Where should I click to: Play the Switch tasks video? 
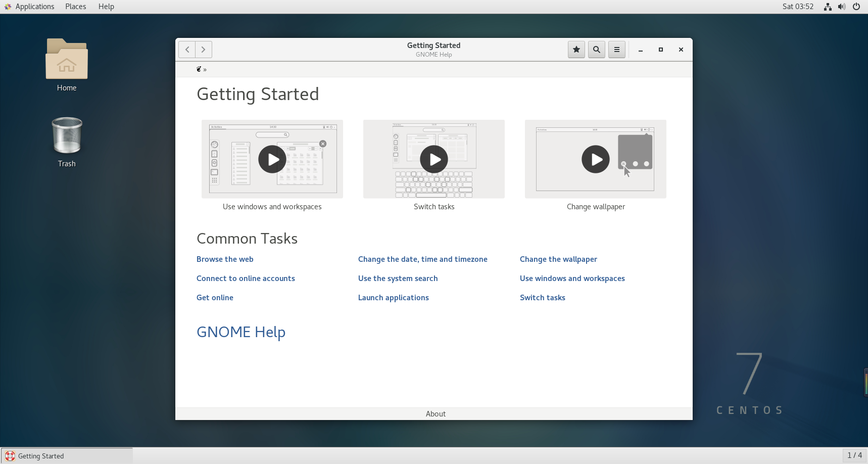[x=434, y=159]
